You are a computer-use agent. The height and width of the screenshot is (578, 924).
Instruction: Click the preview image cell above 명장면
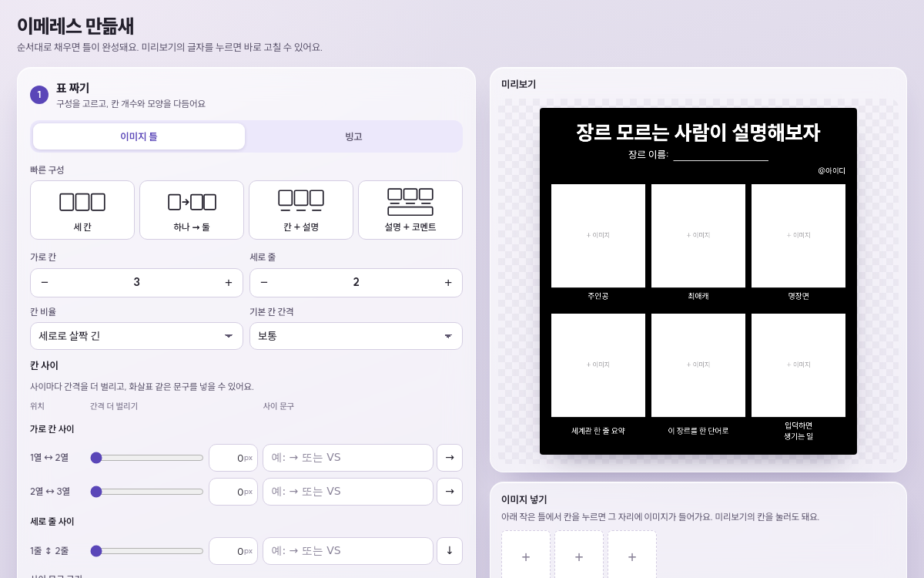pos(798,236)
